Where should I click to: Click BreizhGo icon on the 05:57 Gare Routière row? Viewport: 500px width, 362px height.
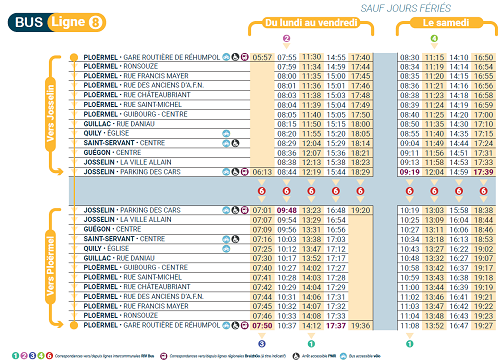click(245, 57)
